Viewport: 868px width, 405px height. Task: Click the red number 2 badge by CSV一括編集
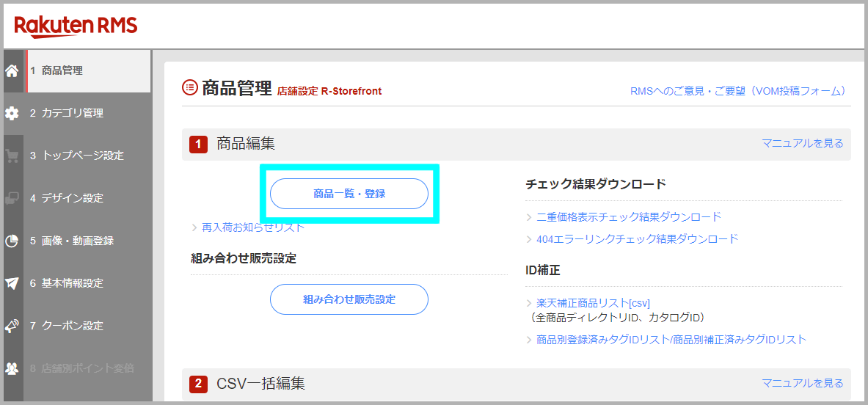pos(198,384)
